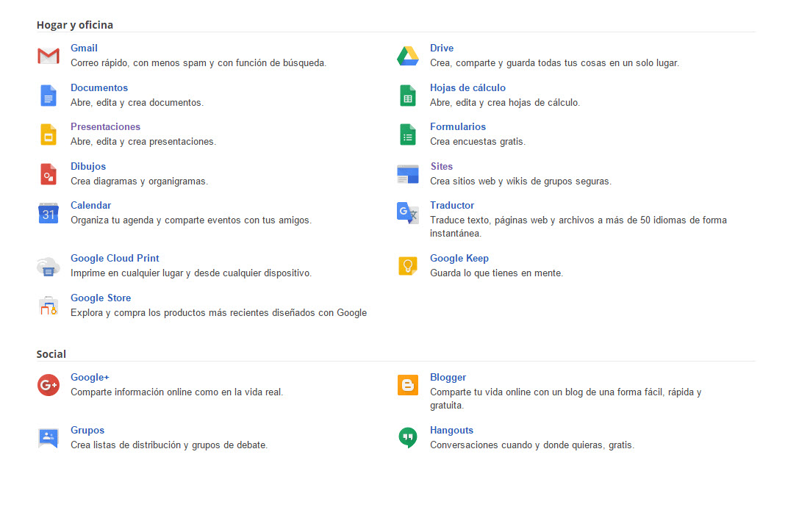810x532 pixels.
Task: Click the Gmail envelope icon
Action: coord(48,56)
